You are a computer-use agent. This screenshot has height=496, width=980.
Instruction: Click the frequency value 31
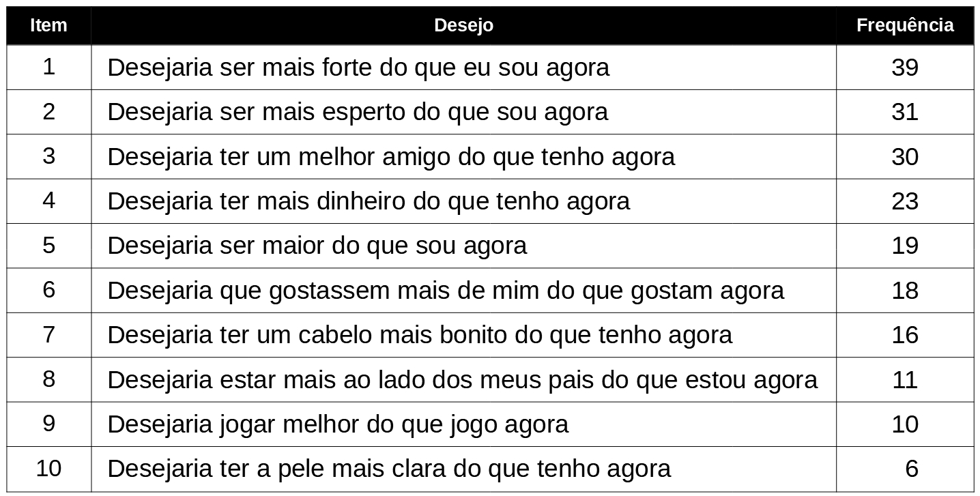coord(904,112)
